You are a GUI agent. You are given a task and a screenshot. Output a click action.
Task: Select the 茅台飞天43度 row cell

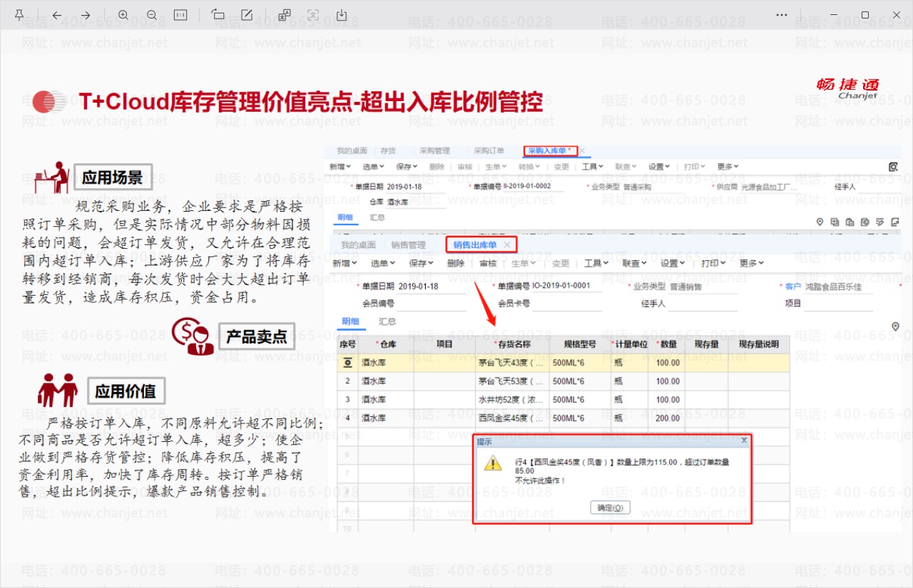point(511,362)
